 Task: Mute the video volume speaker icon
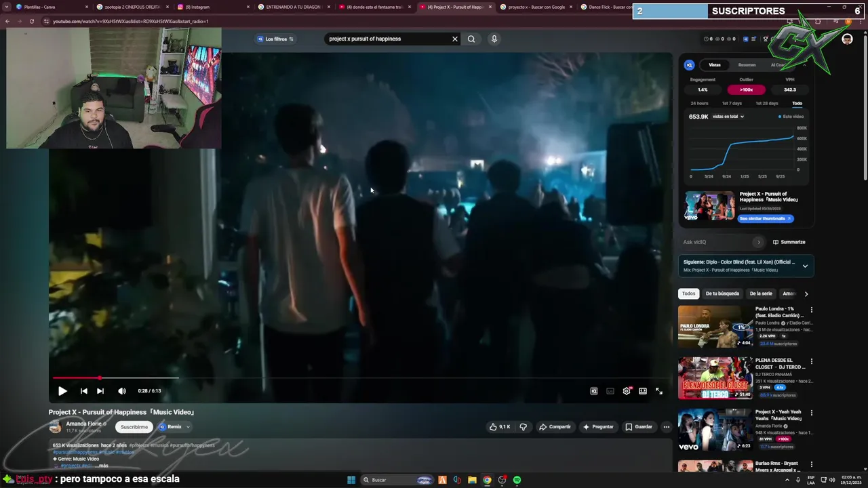122,391
